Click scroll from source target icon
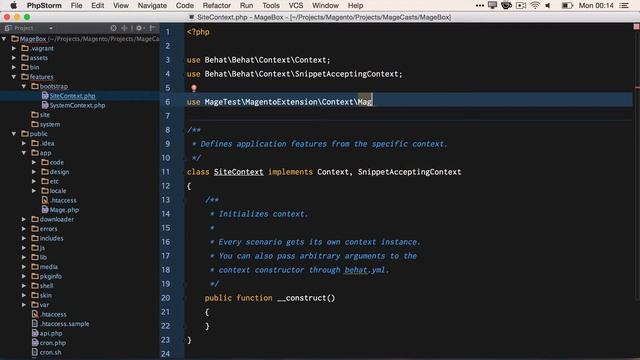Viewport: 640px width, 360px height. pos(113,28)
